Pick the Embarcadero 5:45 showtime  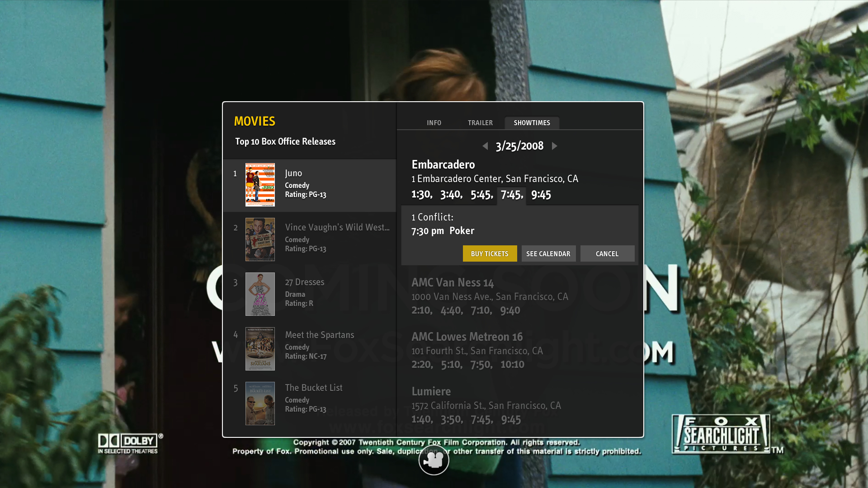481,194
